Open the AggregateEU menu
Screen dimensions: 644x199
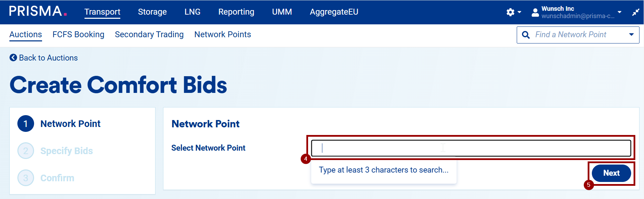click(x=334, y=12)
